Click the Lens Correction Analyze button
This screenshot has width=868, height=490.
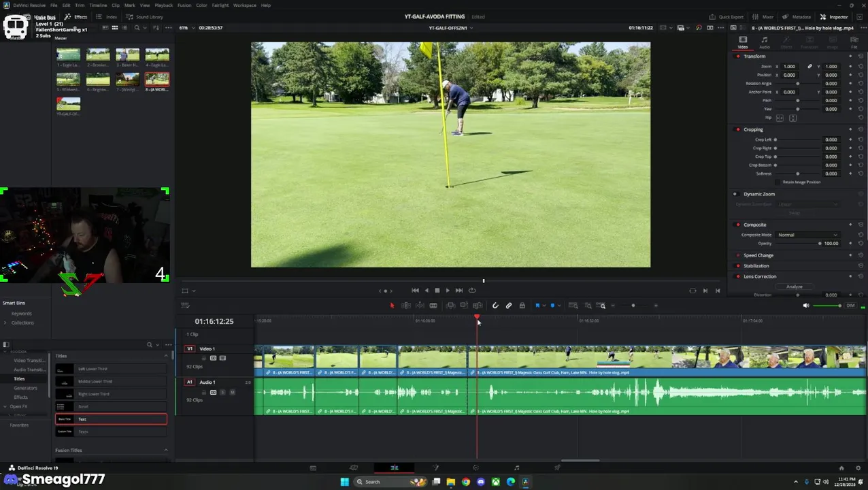(x=794, y=287)
